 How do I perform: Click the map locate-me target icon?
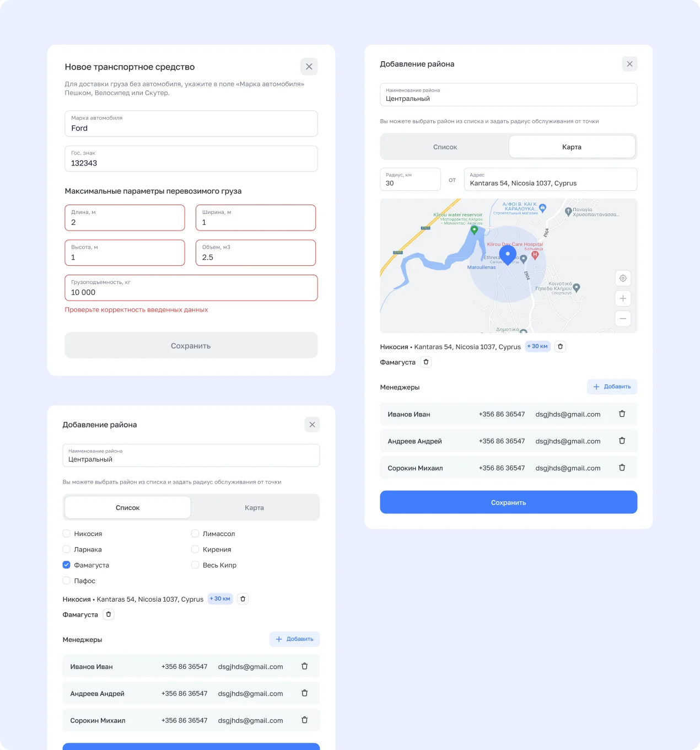[622, 278]
